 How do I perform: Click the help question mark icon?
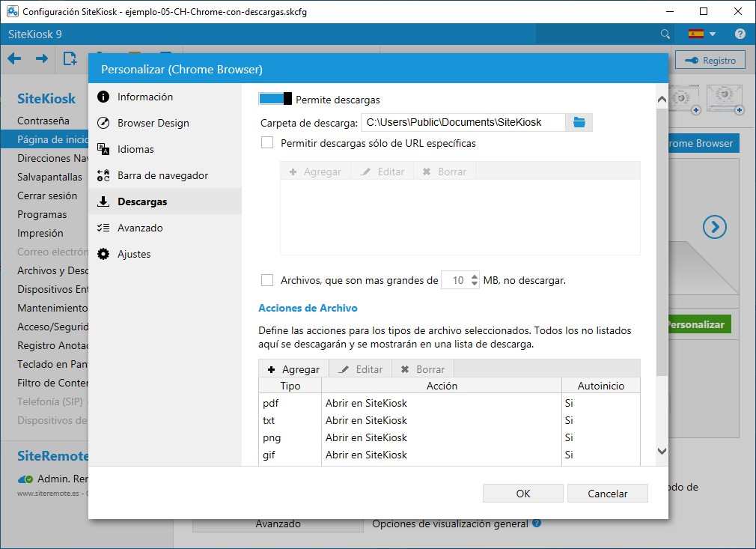pyautogui.click(x=740, y=34)
